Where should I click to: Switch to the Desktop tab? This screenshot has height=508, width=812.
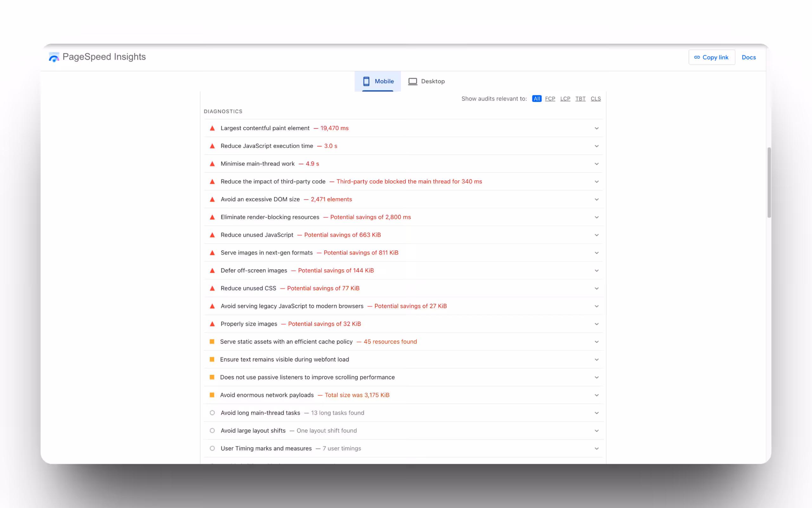427,81
